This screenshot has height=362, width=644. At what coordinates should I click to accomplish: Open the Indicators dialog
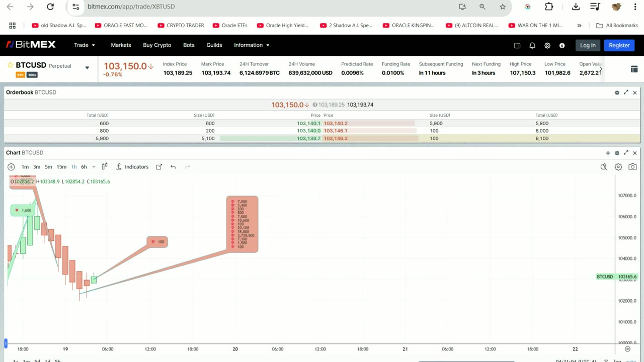[132, 167]
